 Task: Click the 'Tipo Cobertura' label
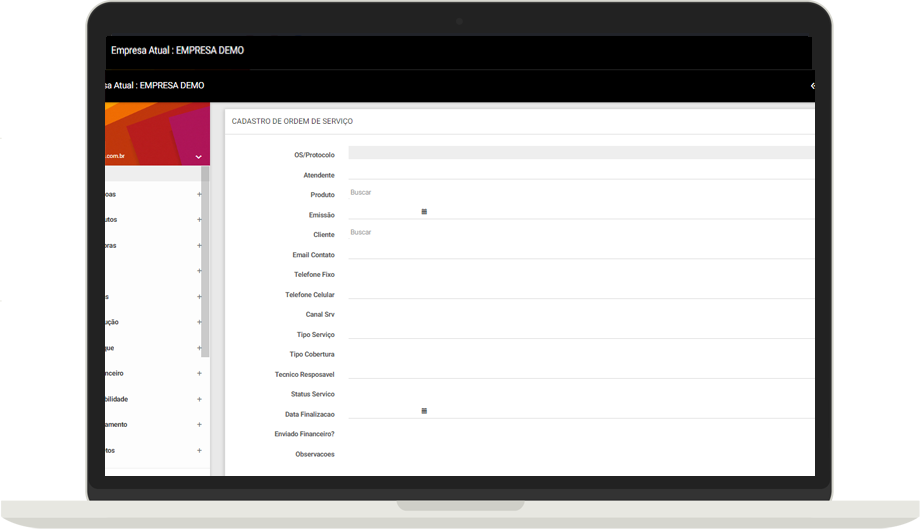(312, 354)
